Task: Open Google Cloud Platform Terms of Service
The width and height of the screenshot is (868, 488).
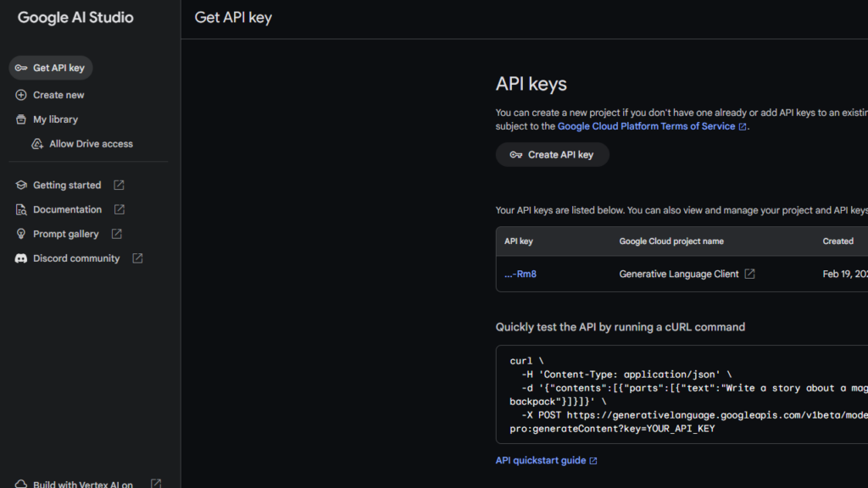Action: [646, 125]
